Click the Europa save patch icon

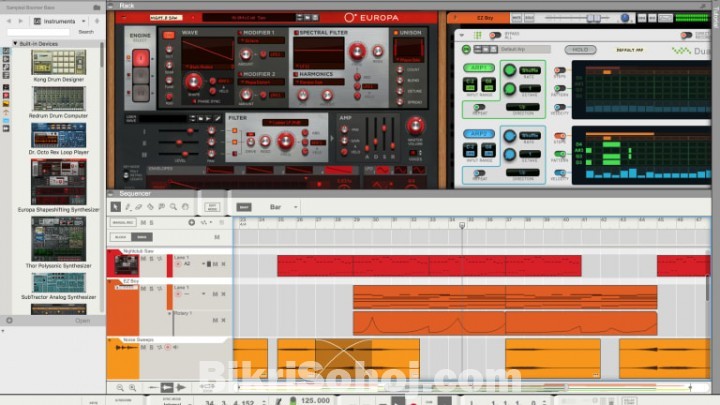[x=315, y=17]
